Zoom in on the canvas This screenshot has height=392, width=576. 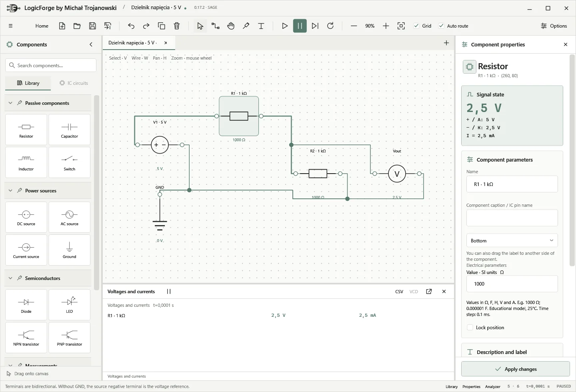click(386, 26)
